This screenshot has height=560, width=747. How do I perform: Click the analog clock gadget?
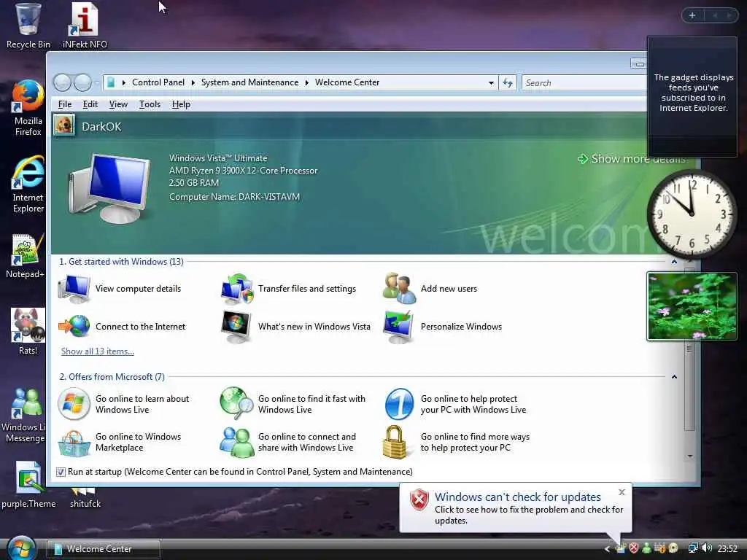pos(692,214)
